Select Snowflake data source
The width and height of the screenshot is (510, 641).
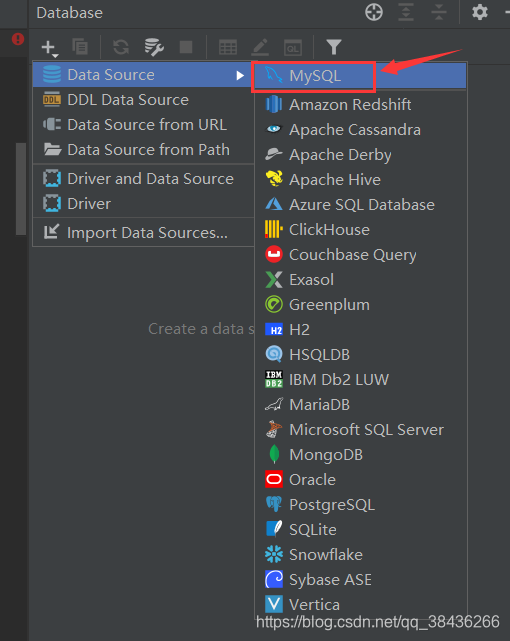coord(360,554)
